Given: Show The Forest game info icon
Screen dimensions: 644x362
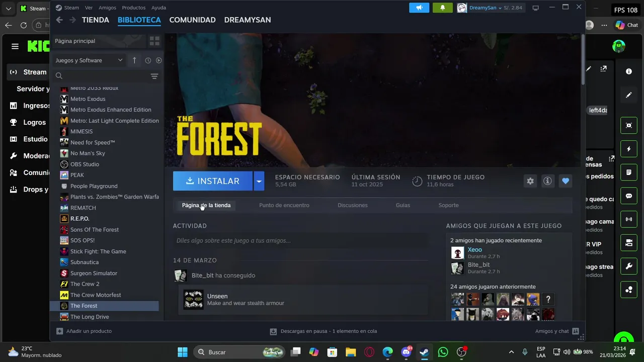Looking at the screenshot, I should pos(548,181).
